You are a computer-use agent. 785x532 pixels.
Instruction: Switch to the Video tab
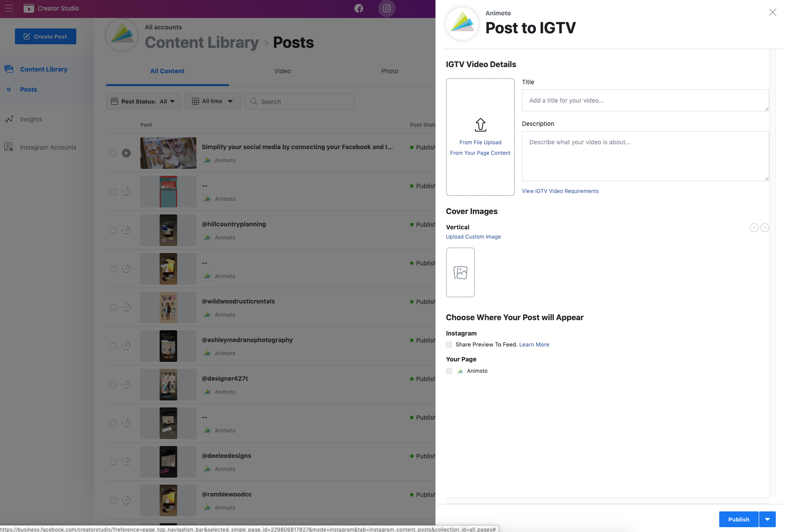[x=282, y=71]
